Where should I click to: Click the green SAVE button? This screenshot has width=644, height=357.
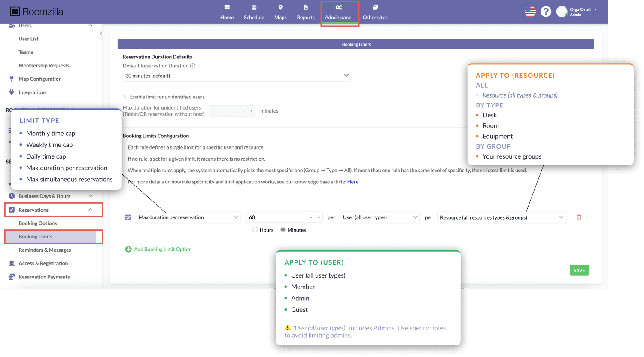pos(579,270)
